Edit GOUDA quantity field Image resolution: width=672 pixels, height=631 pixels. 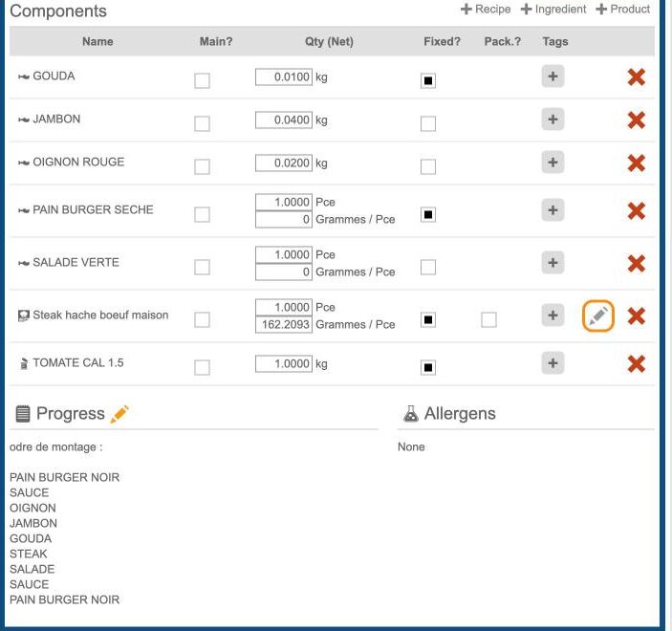pos(284,77)
